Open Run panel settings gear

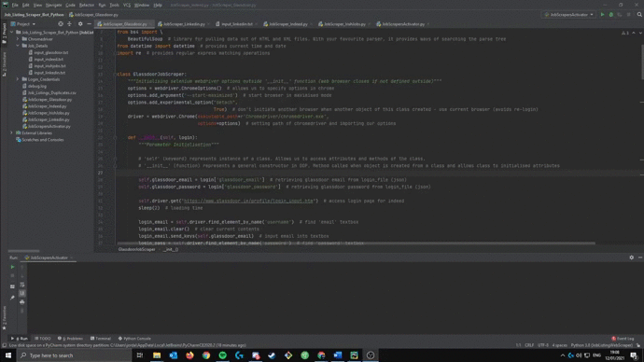632,258
